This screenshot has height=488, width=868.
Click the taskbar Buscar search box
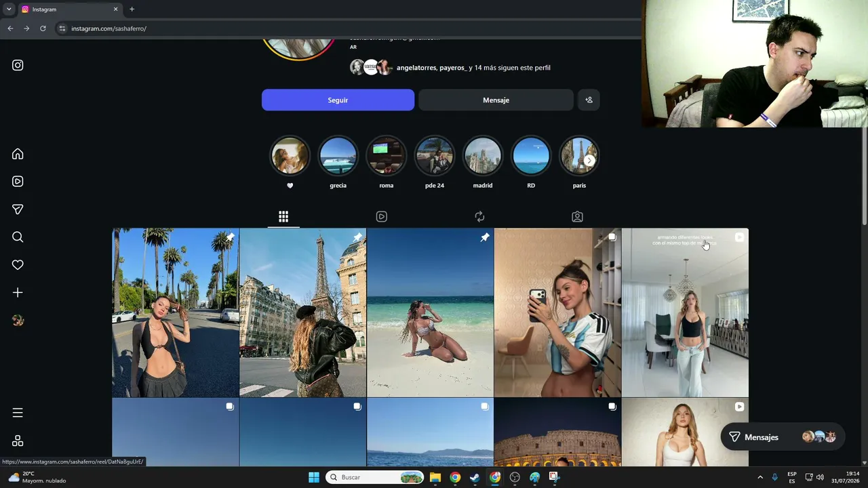pos(375,477)
